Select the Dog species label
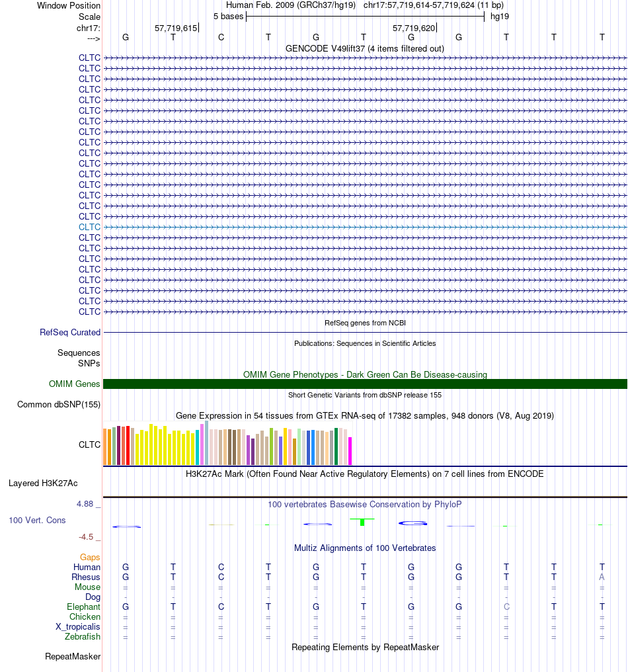 (93, 597)
